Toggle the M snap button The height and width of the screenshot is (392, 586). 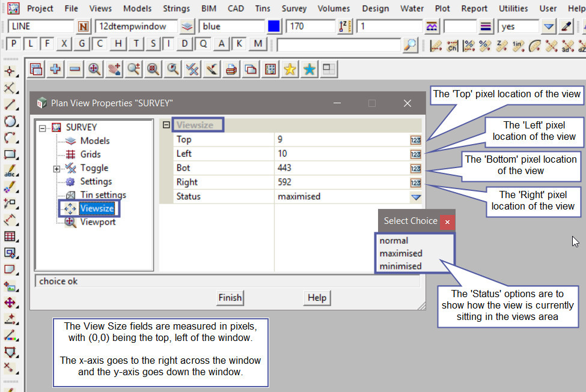point(258,44)
